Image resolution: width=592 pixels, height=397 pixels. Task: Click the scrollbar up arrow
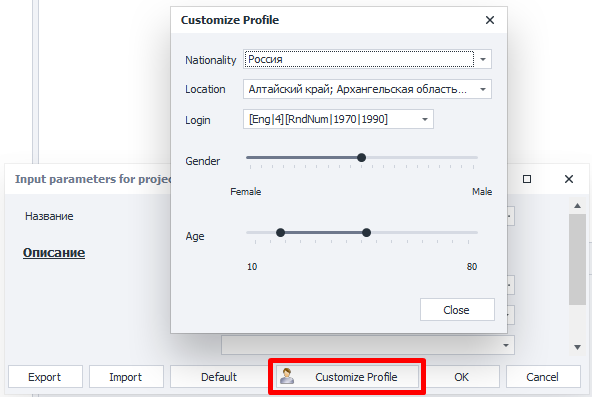coord(577,206)
